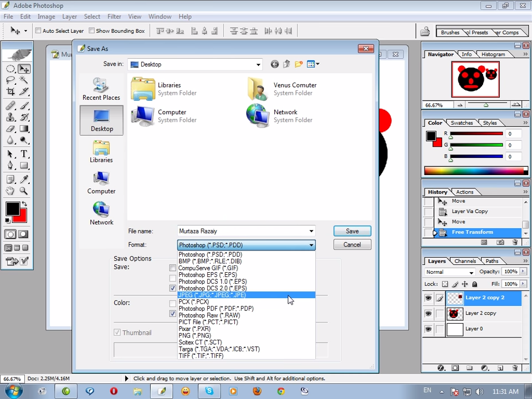This screenshot has height=399, width=532.
Task: Uncheck the checked box in Save section
Action: (x=173, y=288)
